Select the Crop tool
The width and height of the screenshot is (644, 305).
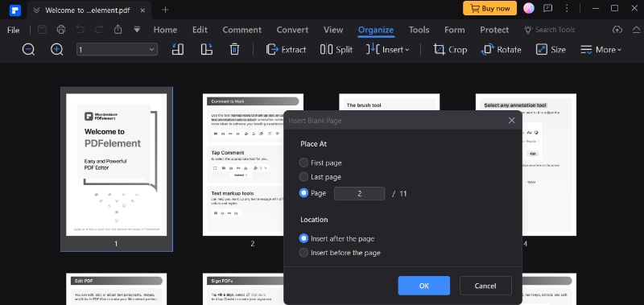point(450,50)
